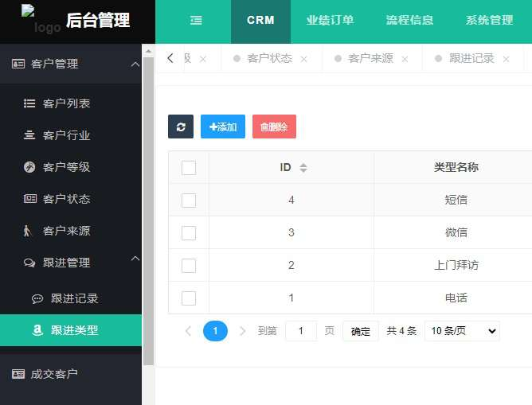Sort the table by ID column arrows
Screen dimensions: 532x405
pos(303,168)
